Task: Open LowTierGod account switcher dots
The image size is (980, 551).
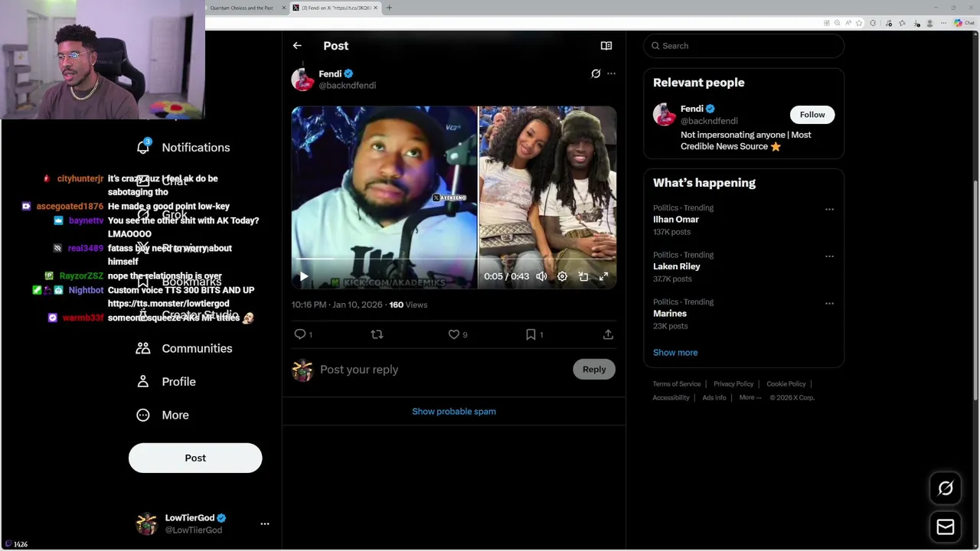Action: coord(265,524)
